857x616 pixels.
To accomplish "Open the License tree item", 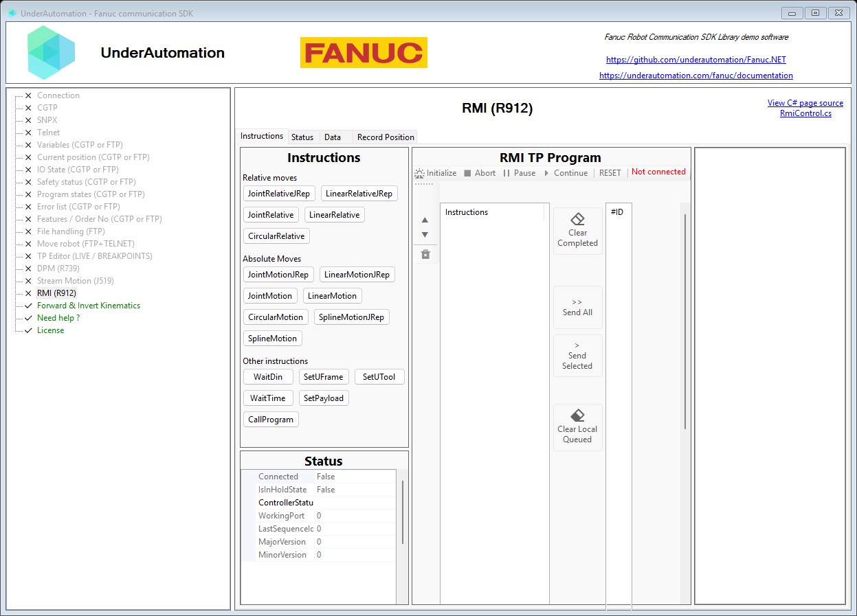I will click(51, 330).
